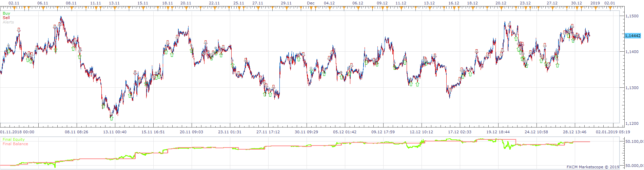Click the 23.11 01:31 time label
Screen dimensions: 644x170
pos(230,132)
